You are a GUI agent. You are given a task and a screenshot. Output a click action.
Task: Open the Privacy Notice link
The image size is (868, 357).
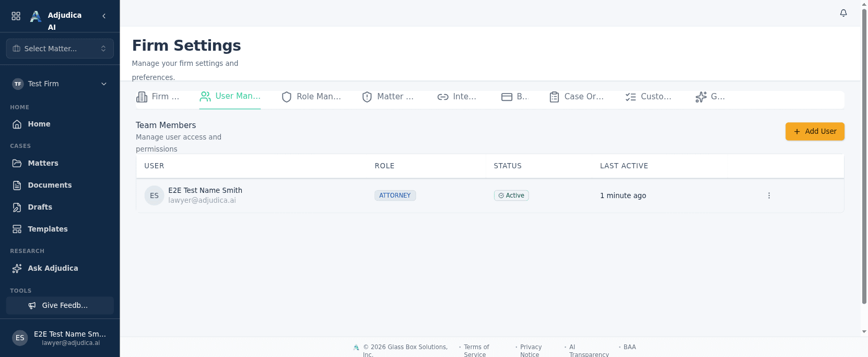pos(531,351)
